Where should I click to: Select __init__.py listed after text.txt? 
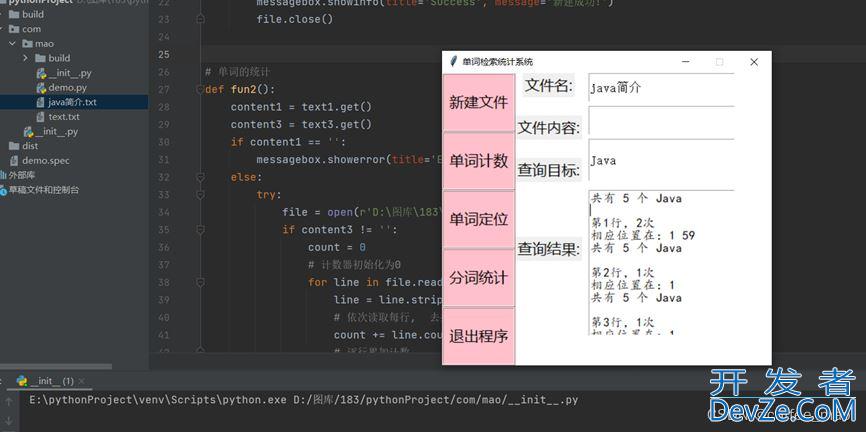click(x=56, y=131)
